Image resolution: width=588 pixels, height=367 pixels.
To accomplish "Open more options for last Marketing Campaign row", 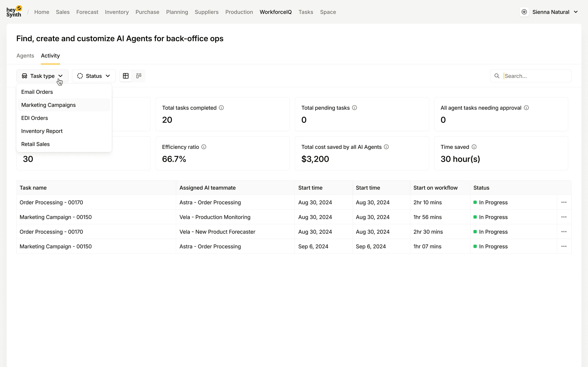I will (x=564, y=246).
